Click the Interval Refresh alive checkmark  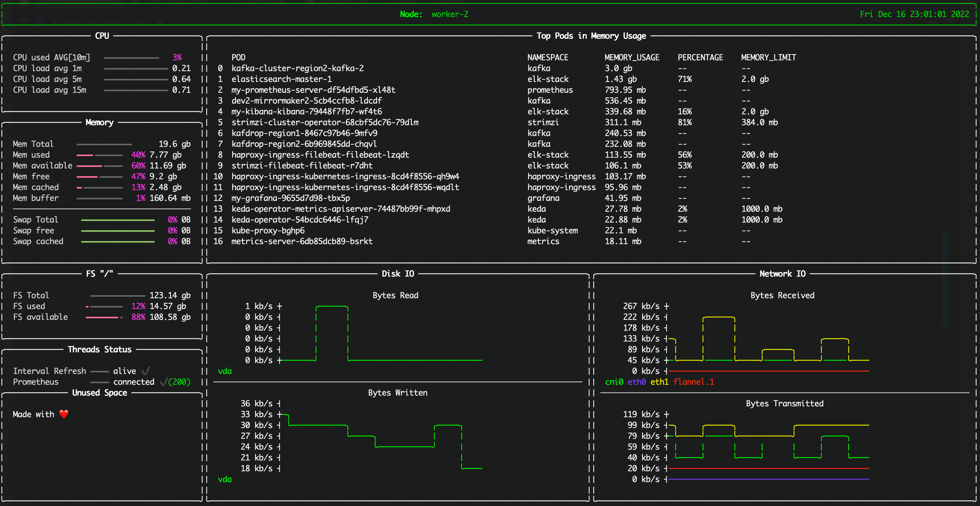[x=146, y=371]
